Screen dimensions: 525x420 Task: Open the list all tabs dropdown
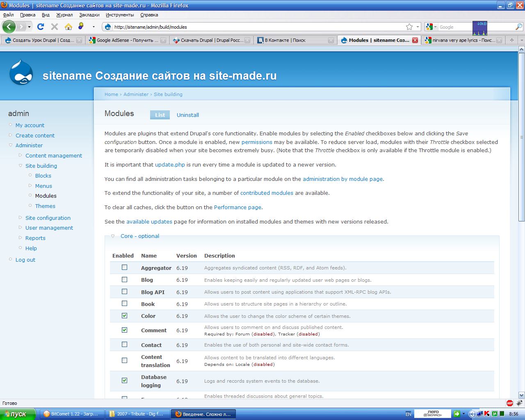(x=521, y=40)
